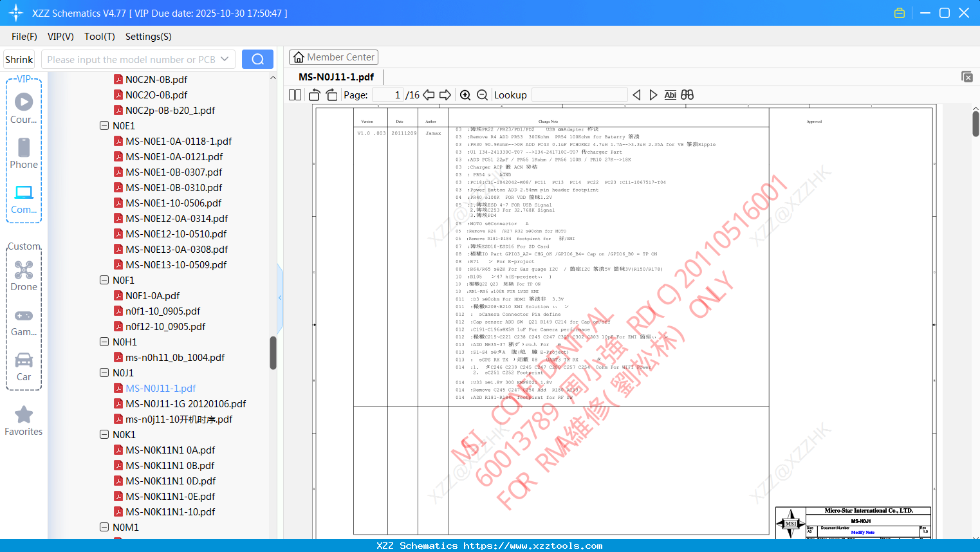
Task: Zoom out of the schematic
Action: (482, 95)
